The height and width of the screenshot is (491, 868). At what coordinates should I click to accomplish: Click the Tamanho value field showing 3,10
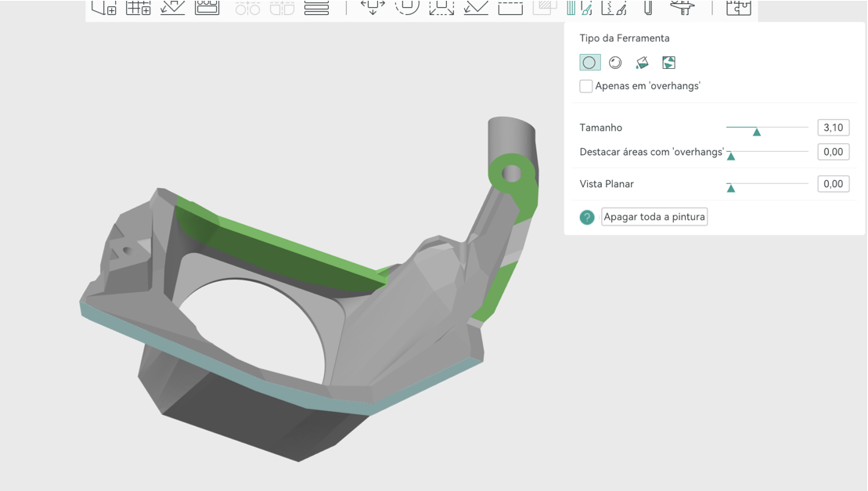coord(833,128)
